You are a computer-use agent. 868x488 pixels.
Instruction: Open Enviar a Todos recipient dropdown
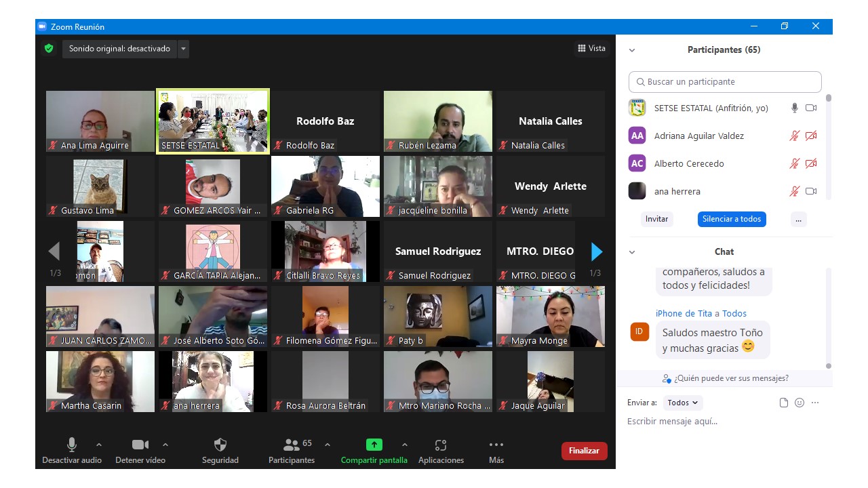pyautogui.click(x=683, y=403)
